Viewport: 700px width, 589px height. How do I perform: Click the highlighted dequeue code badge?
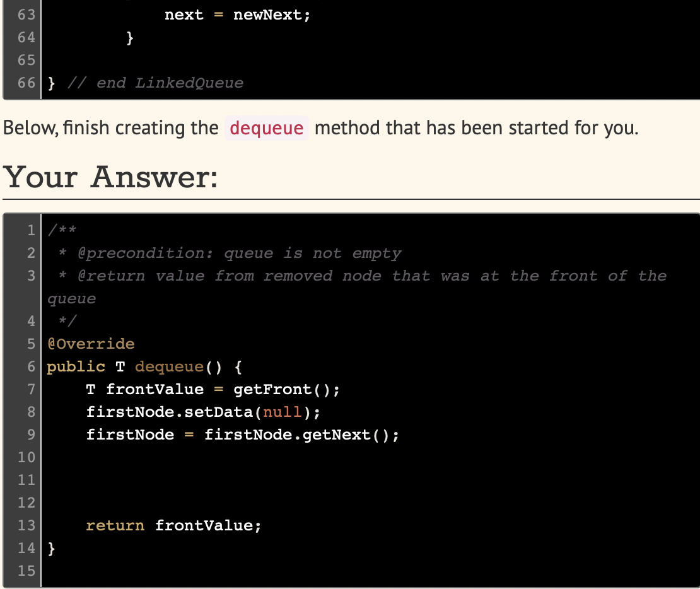pos(265,127)
